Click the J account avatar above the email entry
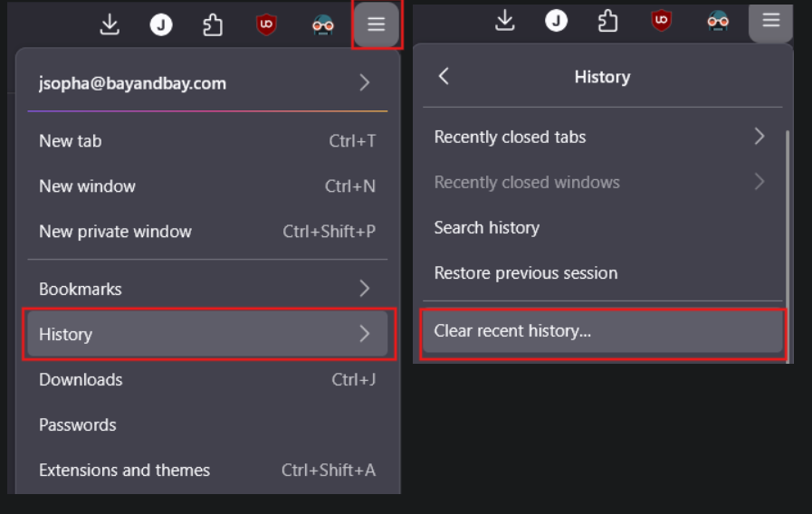 coord(161,25)
